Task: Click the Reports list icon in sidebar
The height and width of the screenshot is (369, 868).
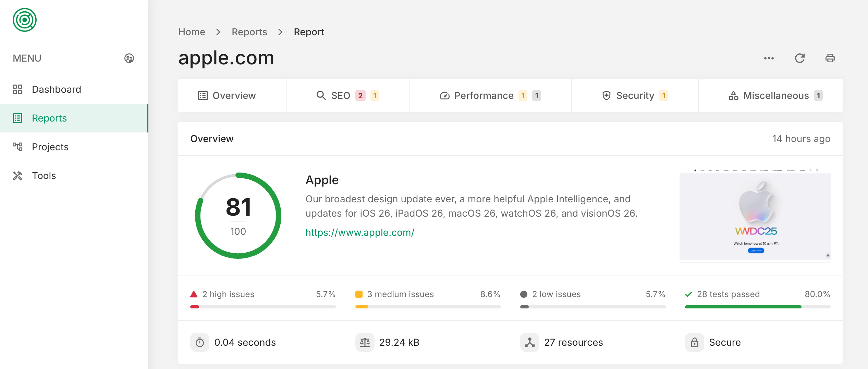Action: click(x=17, y=118)
